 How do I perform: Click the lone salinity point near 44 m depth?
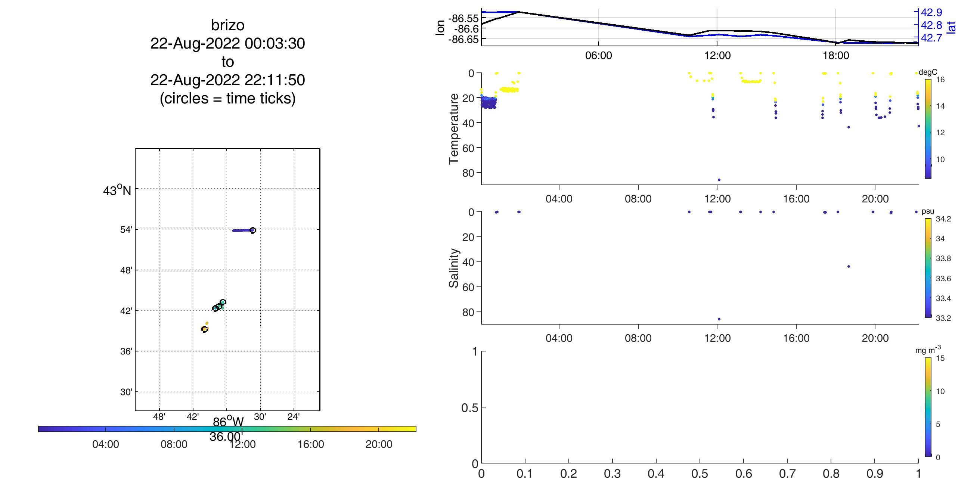click(849, 266)
